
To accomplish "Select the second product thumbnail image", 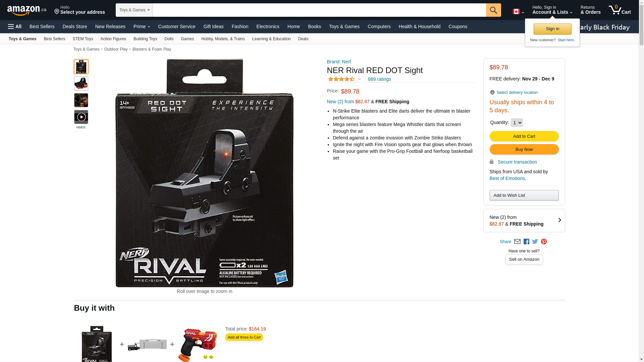I will (x=81, y=83).
